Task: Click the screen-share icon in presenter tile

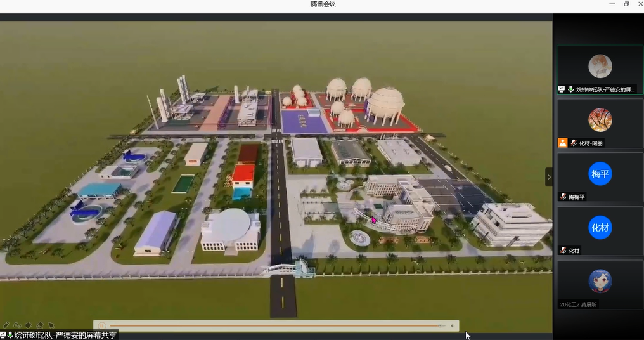Action: (562, 89)
